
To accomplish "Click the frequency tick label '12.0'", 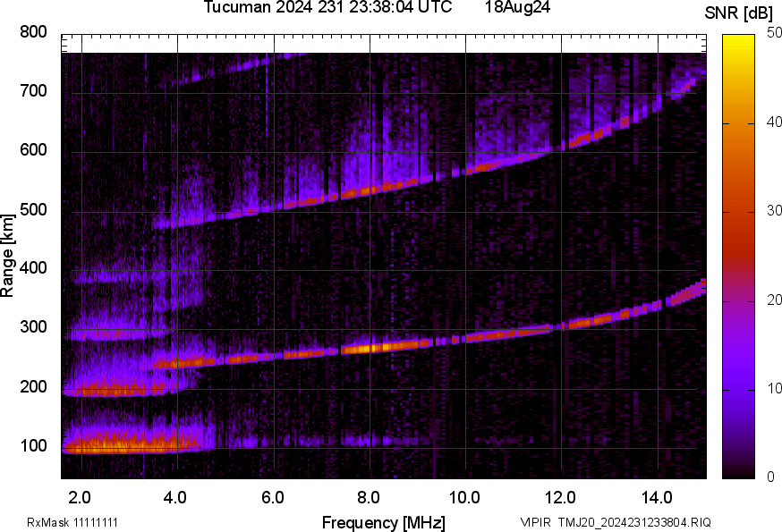I will pyautogui.click(x=561, y=498).
